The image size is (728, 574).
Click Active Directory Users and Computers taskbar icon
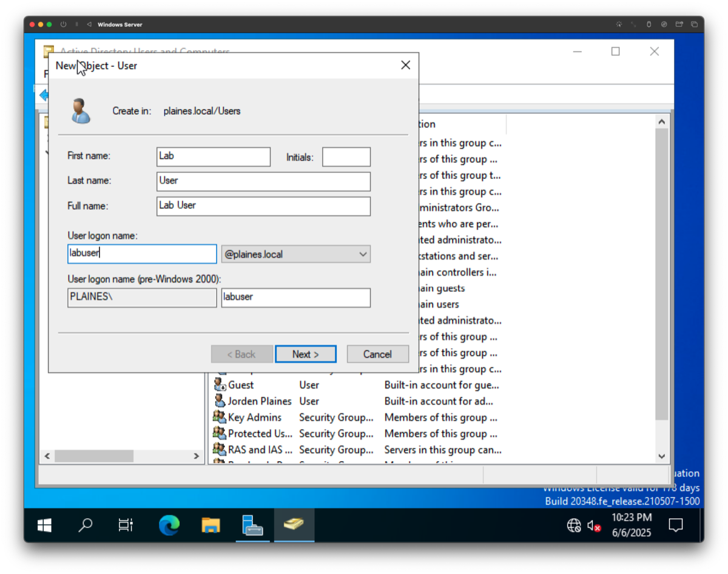[x=294, y=525]
